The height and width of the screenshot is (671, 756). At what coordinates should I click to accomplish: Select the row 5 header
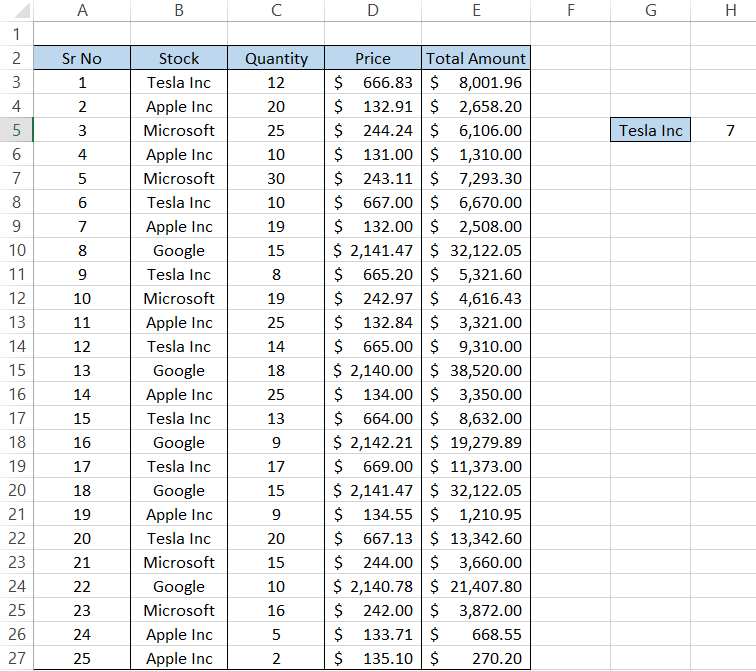tap(17, 130)
